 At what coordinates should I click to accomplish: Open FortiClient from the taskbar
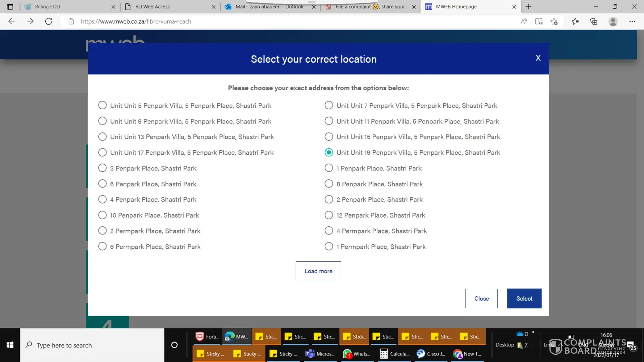pyautogui.click(x=208, y=337)
